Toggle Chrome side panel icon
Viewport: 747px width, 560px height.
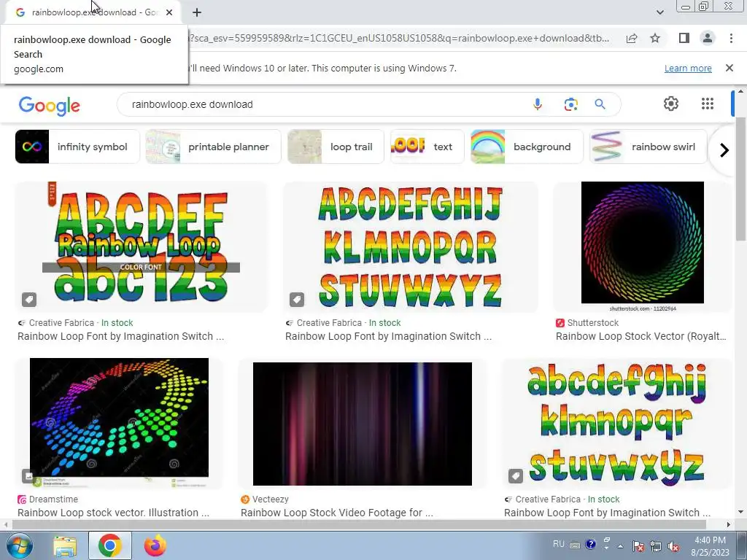684,38
